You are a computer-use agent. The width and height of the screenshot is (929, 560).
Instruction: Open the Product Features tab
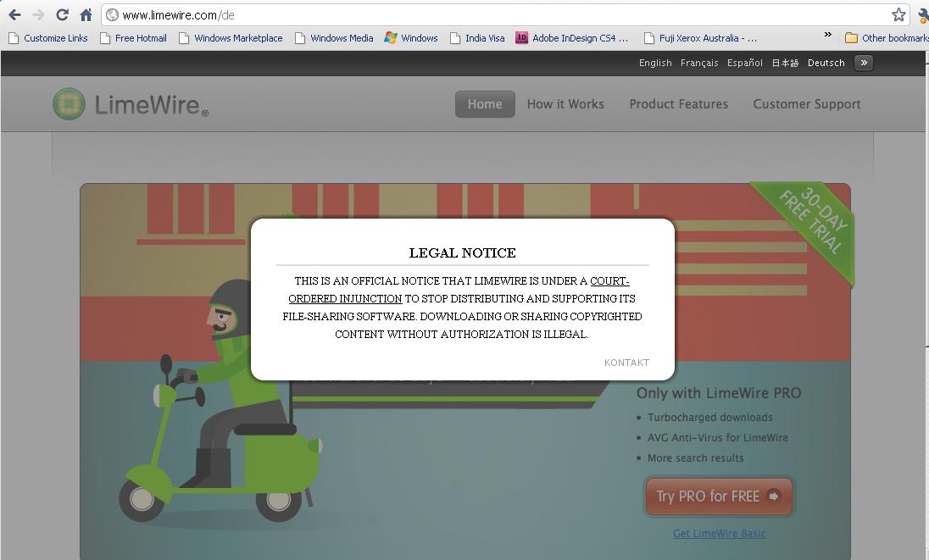coord(678,104)
